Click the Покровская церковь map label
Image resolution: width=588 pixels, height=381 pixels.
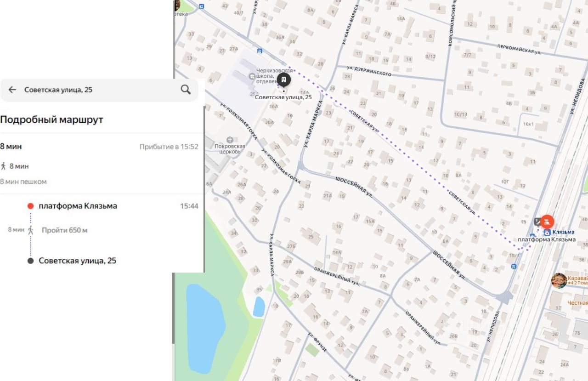tap(230, 149)
